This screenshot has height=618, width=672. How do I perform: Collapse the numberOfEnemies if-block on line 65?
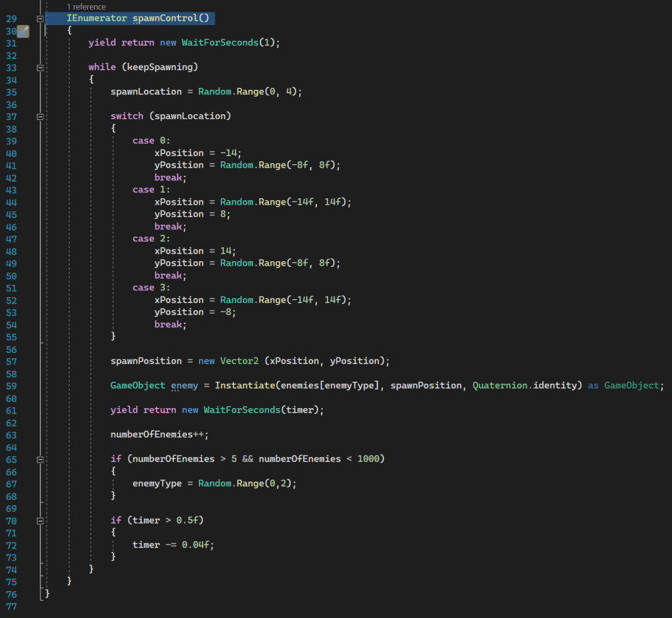pos(41,459)
